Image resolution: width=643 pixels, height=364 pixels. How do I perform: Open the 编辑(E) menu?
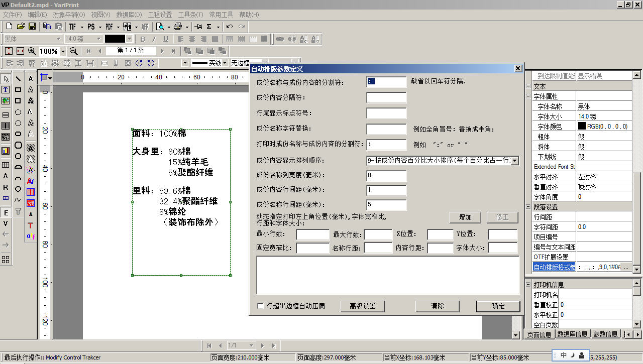[x=38, y=15]
